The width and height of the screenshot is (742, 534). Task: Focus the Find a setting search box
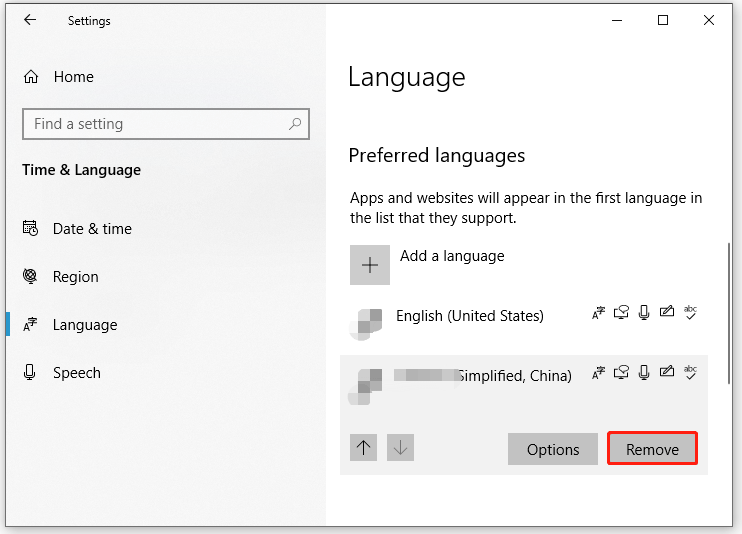166,124
